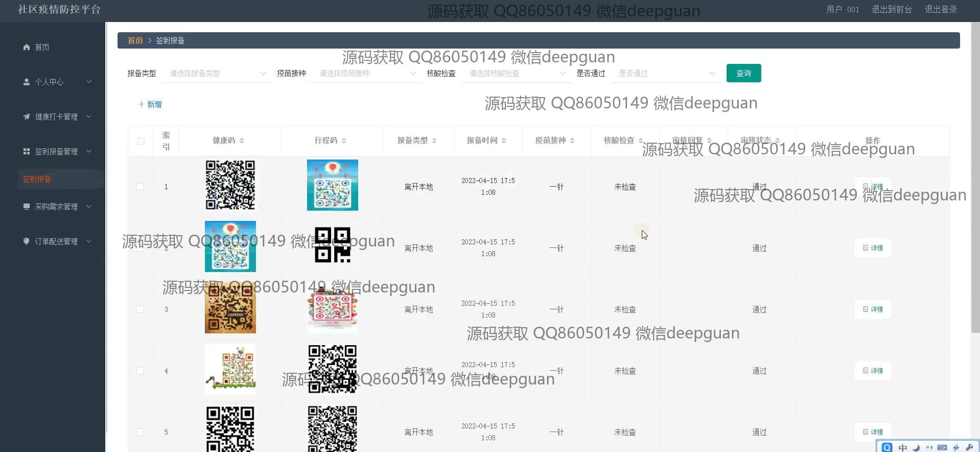Click the IME moon icon

click(x=916, y=447)
